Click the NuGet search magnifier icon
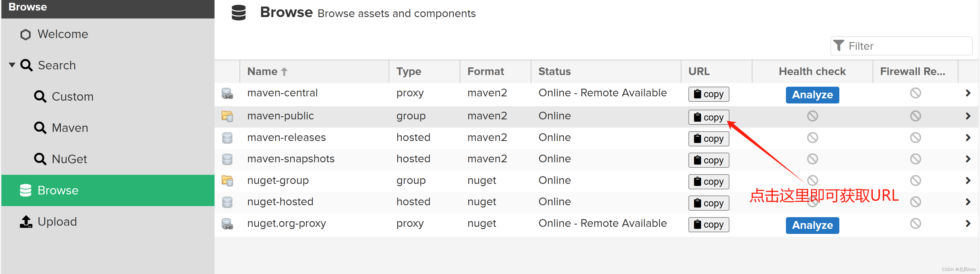The height and width of the screenshot is (274, 980). click(40, 159)
